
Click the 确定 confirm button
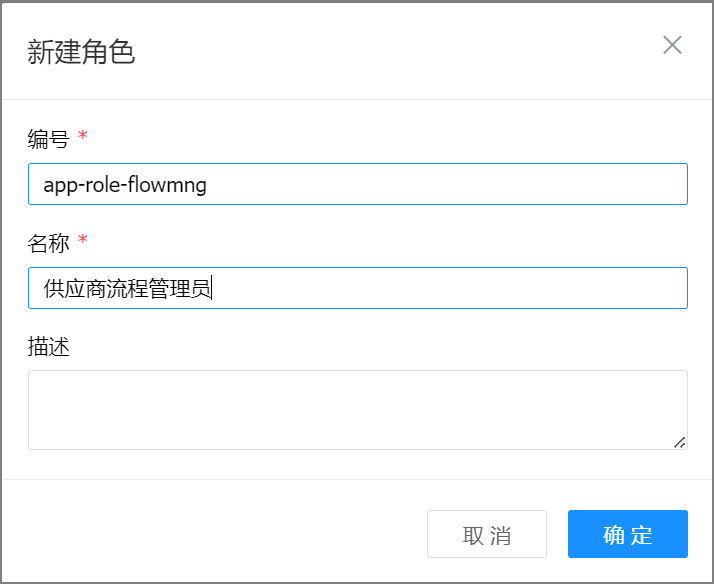pos(627,534)
